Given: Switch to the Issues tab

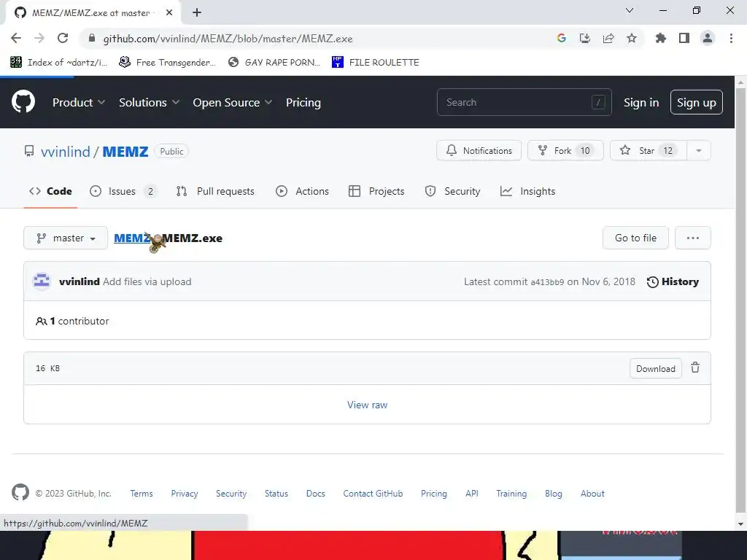Looking at the screenshot, I should tap(123, 191).
